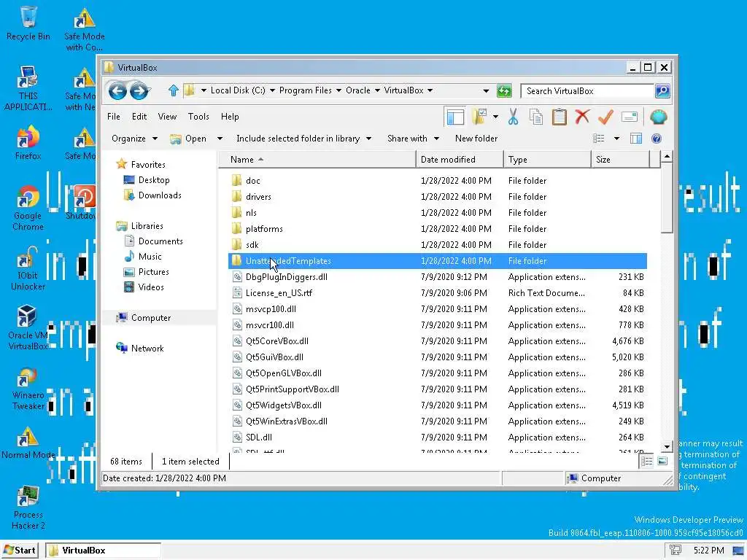Expand the Oracle breadcrumb arrow
The height and width of the screenshot is (560, 747).
[x=377, y=90]
